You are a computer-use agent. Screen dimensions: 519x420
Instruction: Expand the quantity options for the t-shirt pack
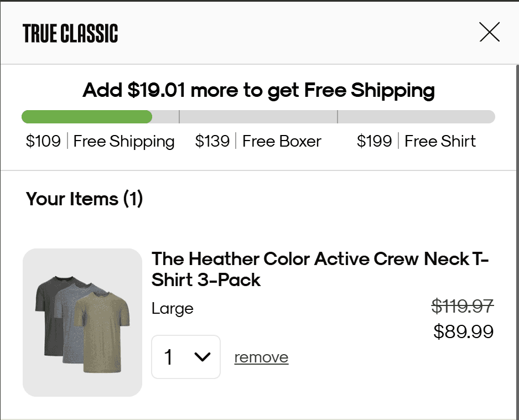pos(185,357)
